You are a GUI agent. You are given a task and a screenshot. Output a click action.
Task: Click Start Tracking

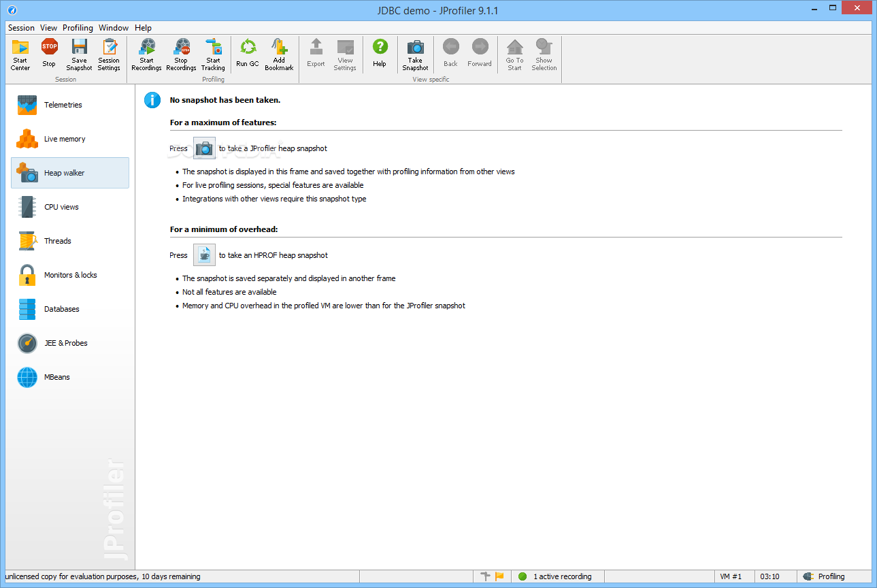click(213, 55)
